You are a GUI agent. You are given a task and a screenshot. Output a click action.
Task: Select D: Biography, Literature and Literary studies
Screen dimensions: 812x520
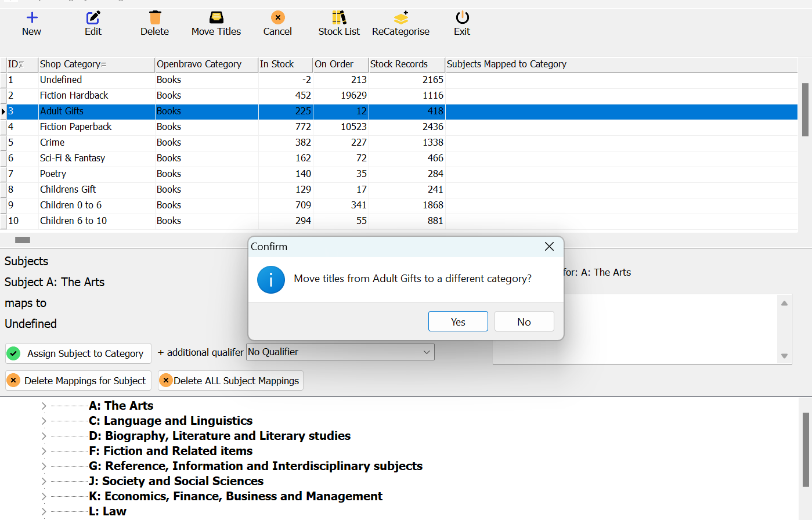tap(219, 436)
